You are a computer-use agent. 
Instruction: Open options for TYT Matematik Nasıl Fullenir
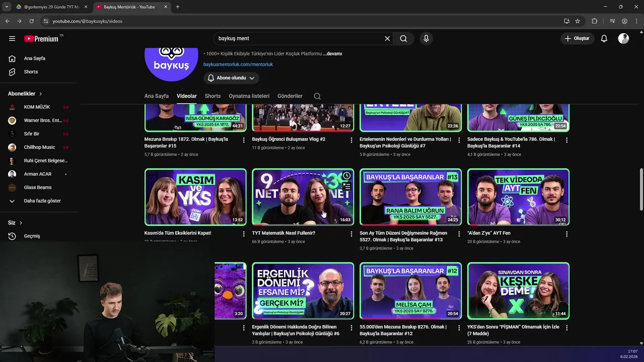(x=351, y=234)
